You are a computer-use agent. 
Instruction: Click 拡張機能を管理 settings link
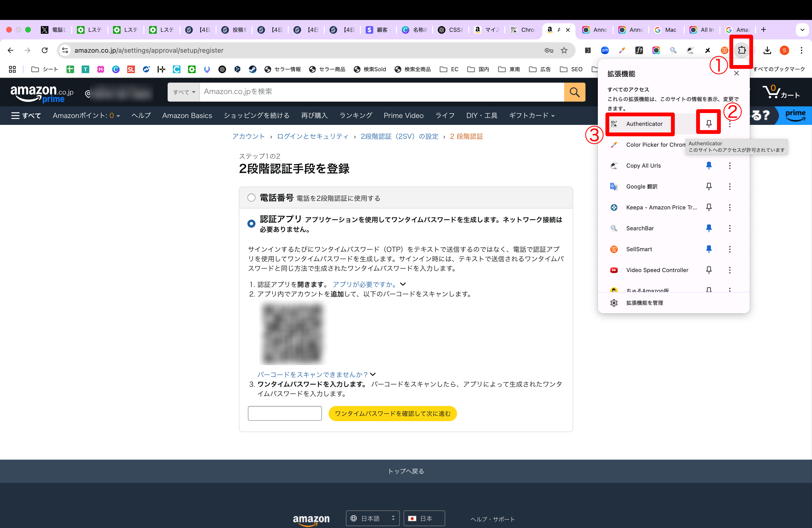tap(644, 303)
